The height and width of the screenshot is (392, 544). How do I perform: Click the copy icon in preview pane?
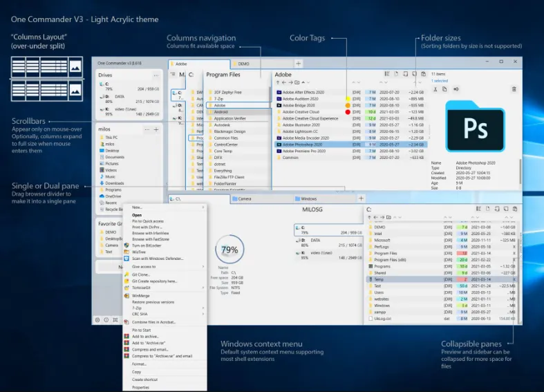(444, 89)
